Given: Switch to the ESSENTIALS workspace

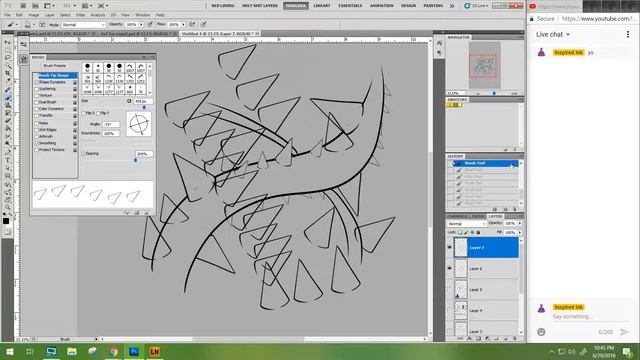Looking at the screenshot, I should pyautogui.click(x=350, y=6).
